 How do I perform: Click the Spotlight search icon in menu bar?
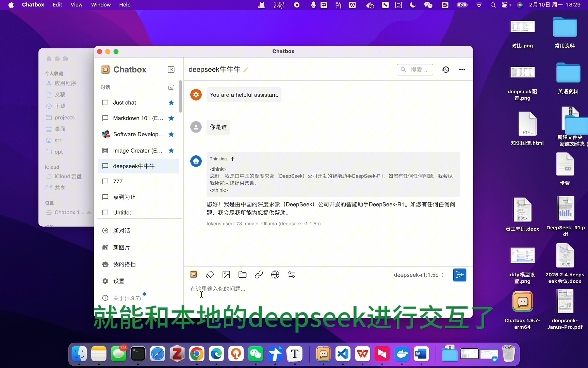pos(493,5)
